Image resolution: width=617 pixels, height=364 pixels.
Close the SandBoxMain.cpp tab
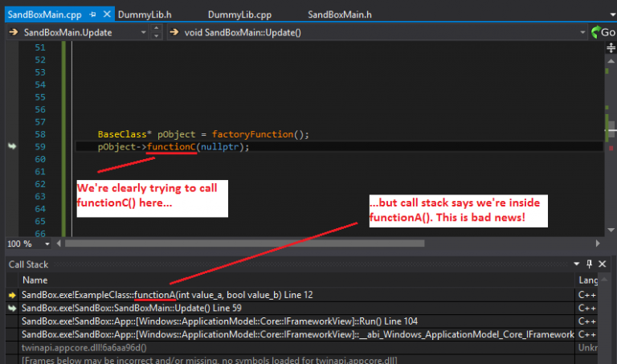tap(107, 14)
